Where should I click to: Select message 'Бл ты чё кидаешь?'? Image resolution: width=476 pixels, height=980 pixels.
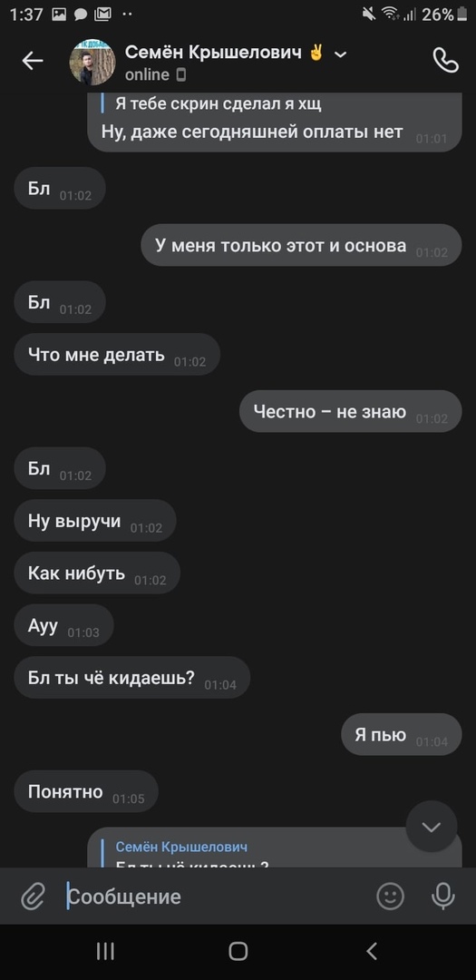131,678
